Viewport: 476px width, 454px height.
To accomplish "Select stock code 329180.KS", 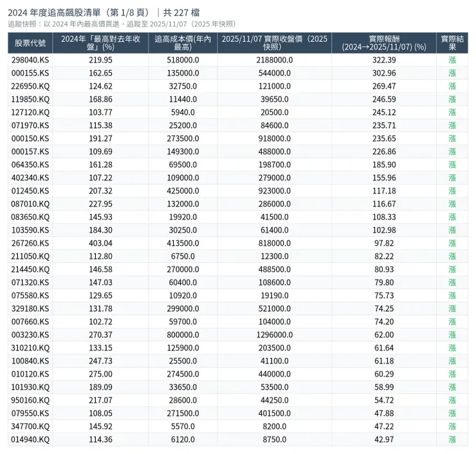I will coord(30,309).
